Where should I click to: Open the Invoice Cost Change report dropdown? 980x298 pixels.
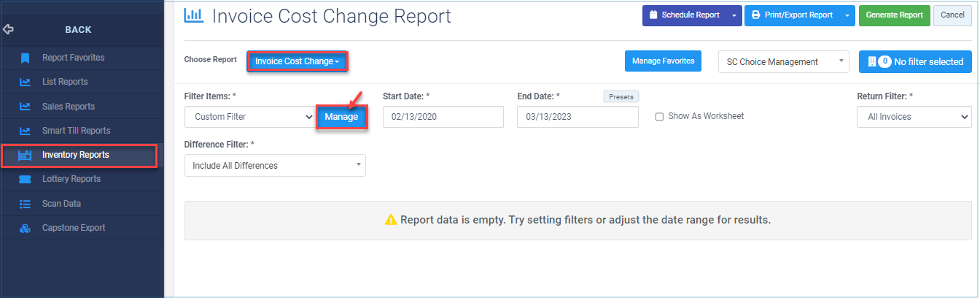(x=297, y=62)
